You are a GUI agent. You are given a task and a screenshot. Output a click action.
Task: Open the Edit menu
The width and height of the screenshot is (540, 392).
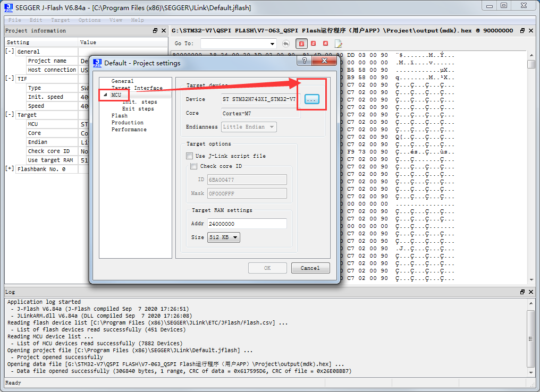(x=36, y=20)
